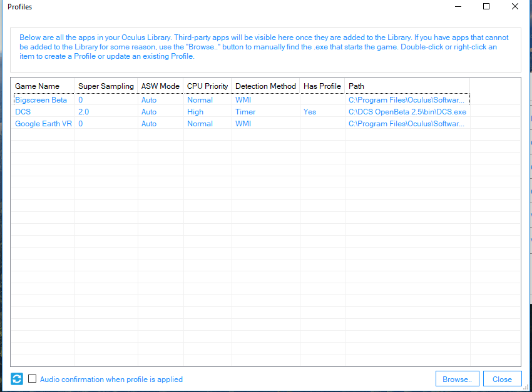The width and height of the screenshot is (532, 392).
Task: Click the High CPU priority cell
Action: [195, 112]
